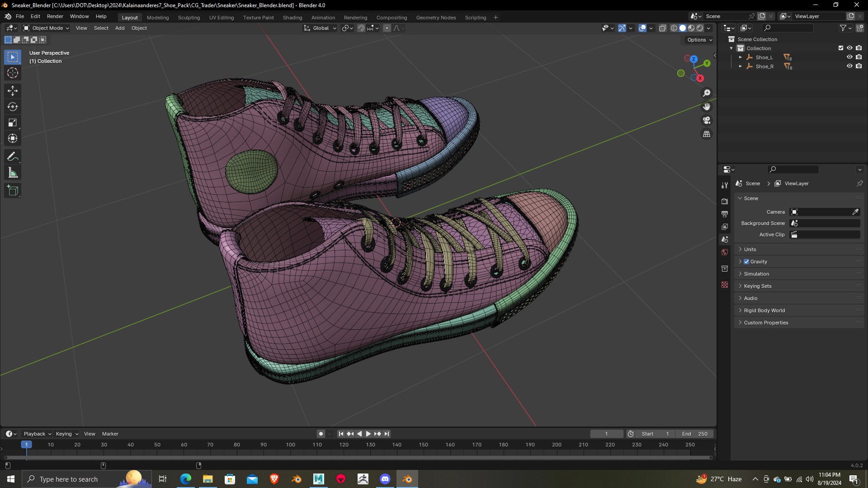Jump to the end frame
868x488 pixels.
pyautogui.click(x=387, y=434)
